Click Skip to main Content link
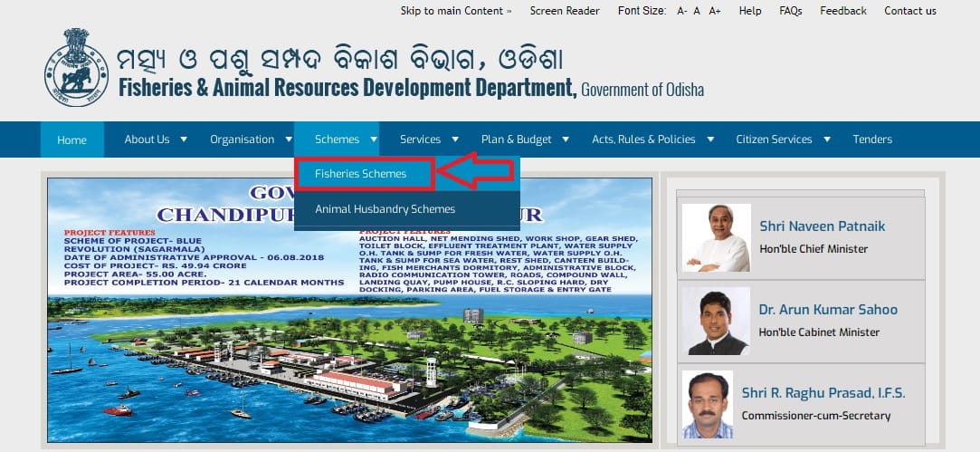Image resolution: width=980 pixels, height=452 pixels. (x=455, y=11)
